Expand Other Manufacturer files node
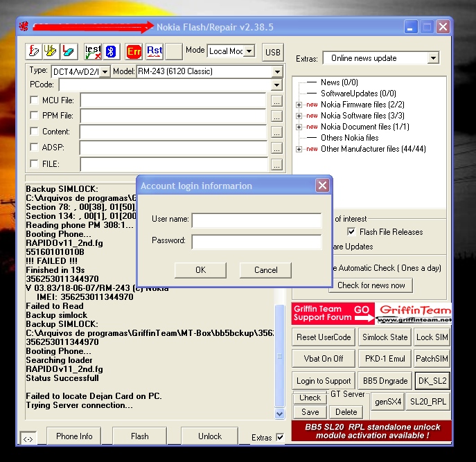 299,150
